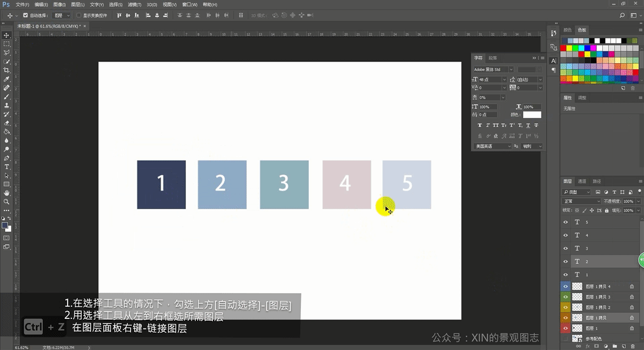The image size is (644, 350).
Task: Click the lock all layers padlock icon
Action: click(x=607, y=210)
